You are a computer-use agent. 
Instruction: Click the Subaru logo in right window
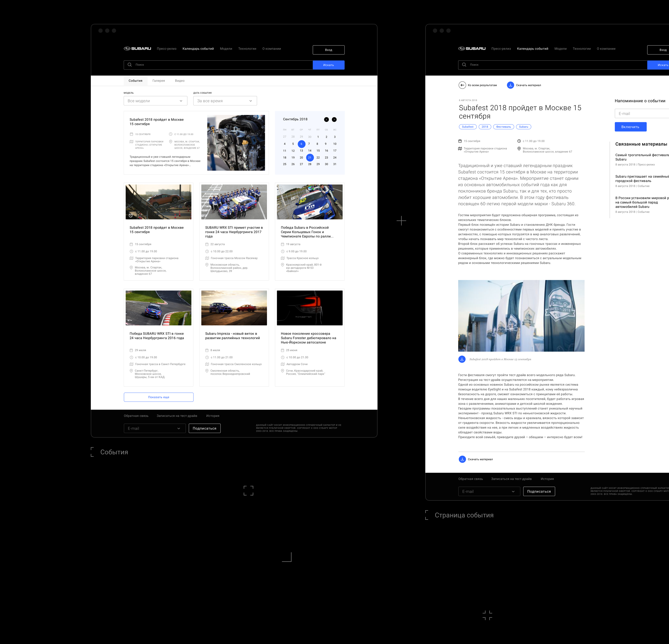click(472, 48)
